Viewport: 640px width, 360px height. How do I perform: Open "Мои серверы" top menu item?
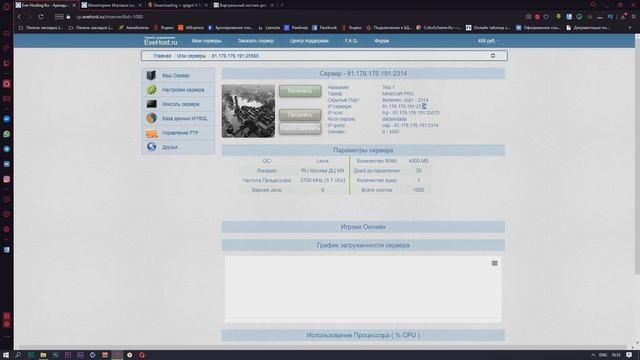pos(207,41)
